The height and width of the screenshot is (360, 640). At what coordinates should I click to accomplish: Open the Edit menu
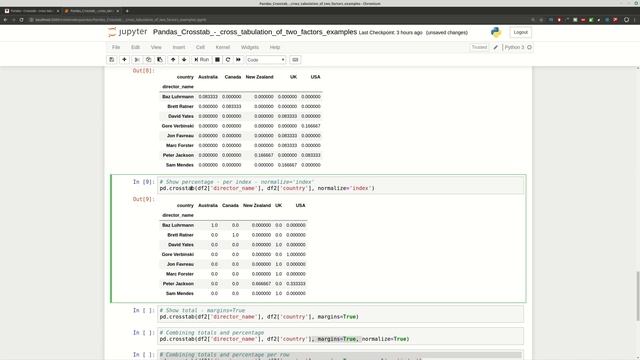pos(135,47)
